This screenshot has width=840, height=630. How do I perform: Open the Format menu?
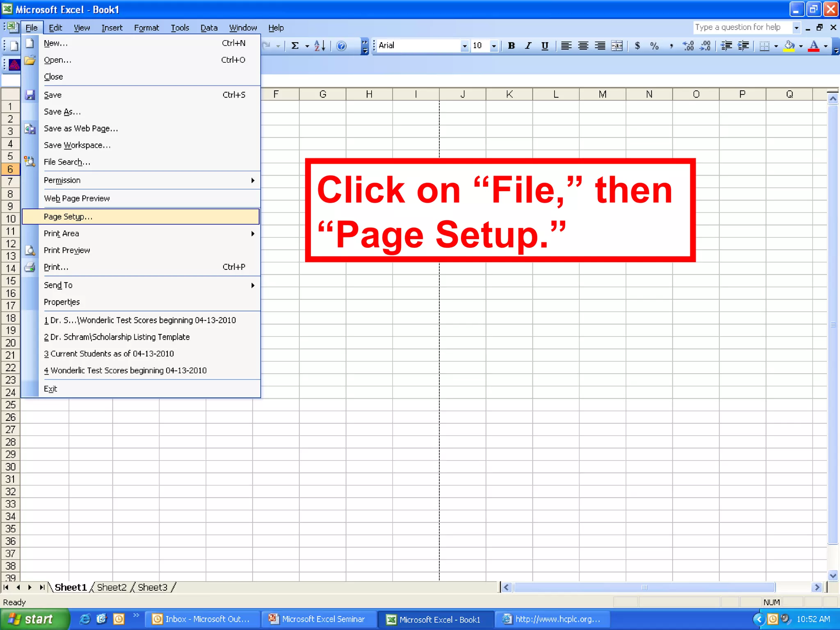146,27
